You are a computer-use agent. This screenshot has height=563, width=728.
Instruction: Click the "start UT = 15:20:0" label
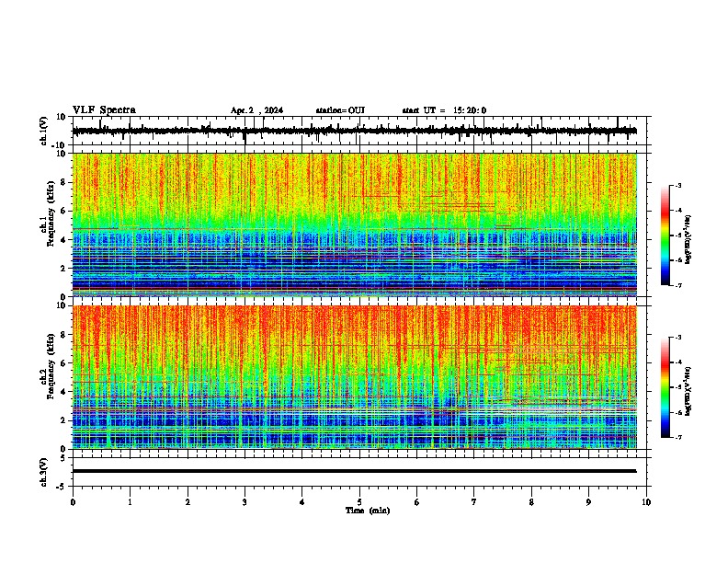[444, 110]
